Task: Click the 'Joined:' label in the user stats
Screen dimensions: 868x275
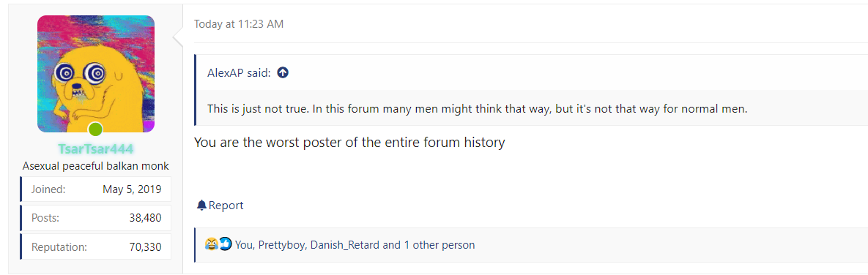Action: 48,189
